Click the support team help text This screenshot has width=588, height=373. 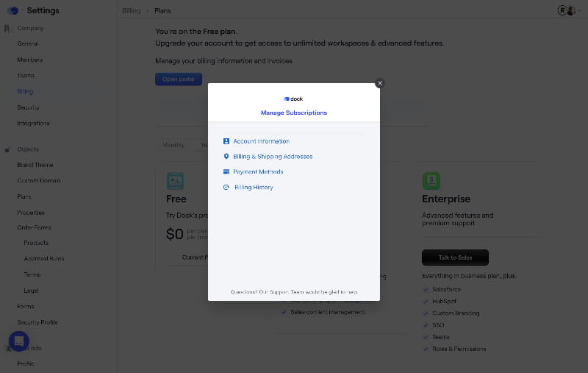(x=294, y=291)
